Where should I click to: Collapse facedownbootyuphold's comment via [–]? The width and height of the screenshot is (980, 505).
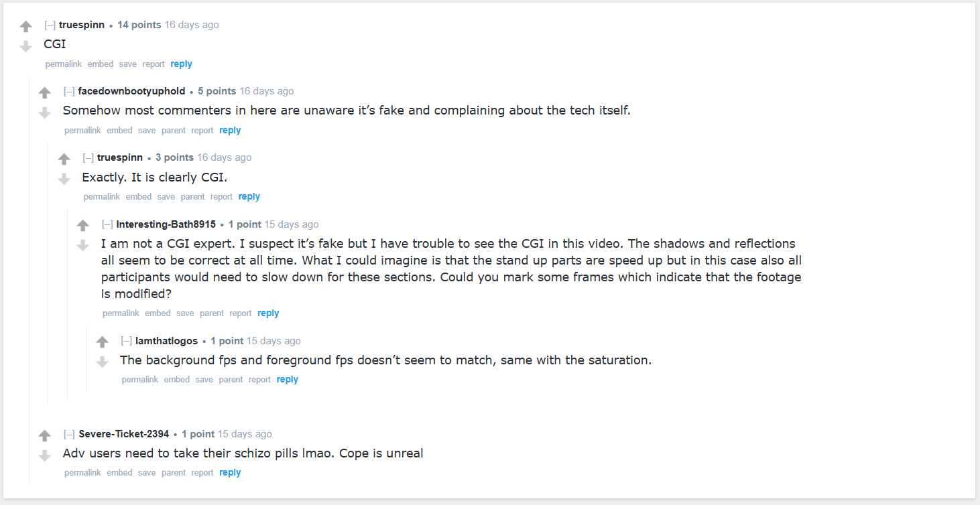click(x=69, y=91)
